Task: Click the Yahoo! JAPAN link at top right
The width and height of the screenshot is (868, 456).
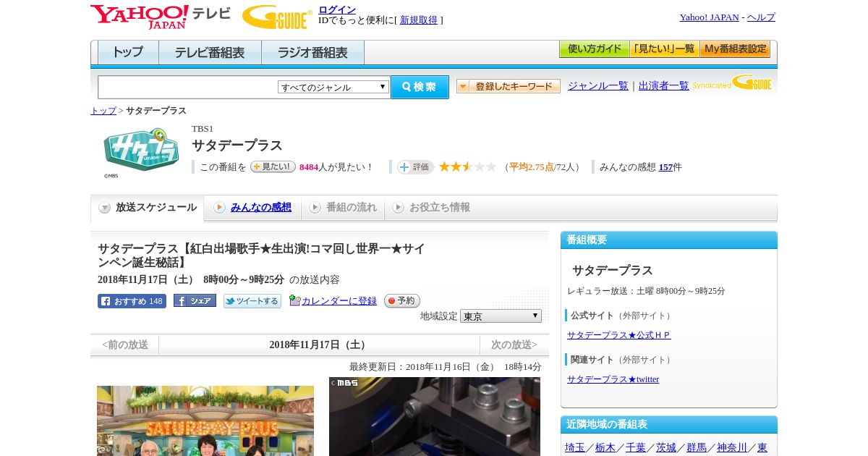Action: [710, 17]
